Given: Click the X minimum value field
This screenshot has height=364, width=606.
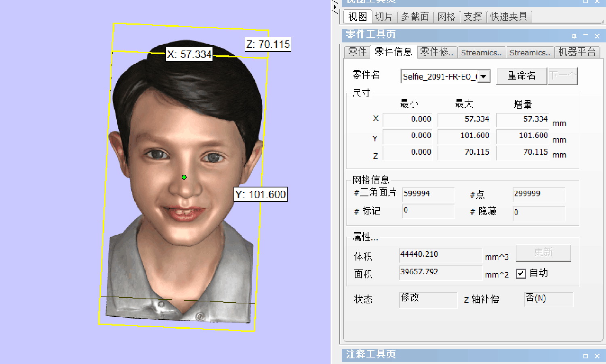Looking at the screenshot, I should pyautogui.click(x=408, y=120).
